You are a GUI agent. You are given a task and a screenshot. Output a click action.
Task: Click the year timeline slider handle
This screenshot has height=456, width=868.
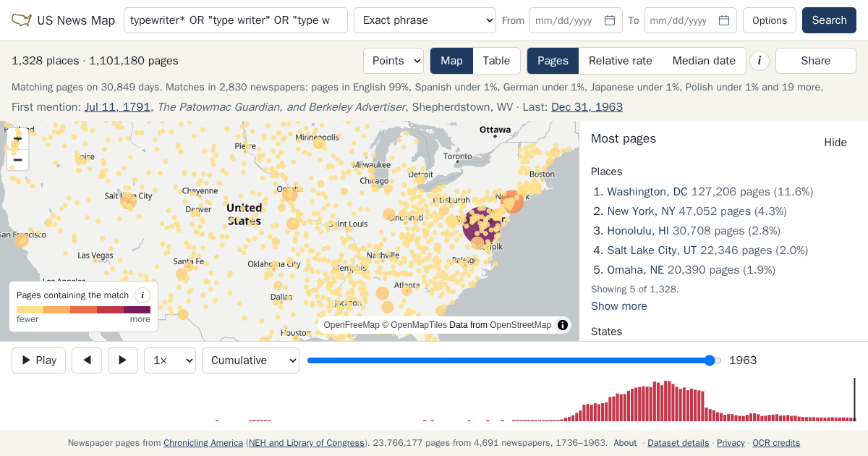pyautogui.click(x=710, y=360)
